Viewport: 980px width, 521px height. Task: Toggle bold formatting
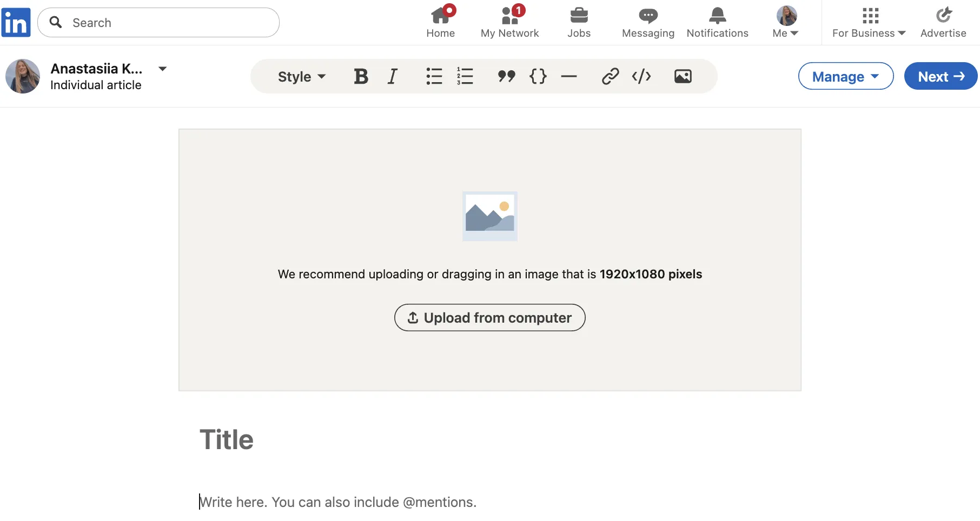click(360, 76)
